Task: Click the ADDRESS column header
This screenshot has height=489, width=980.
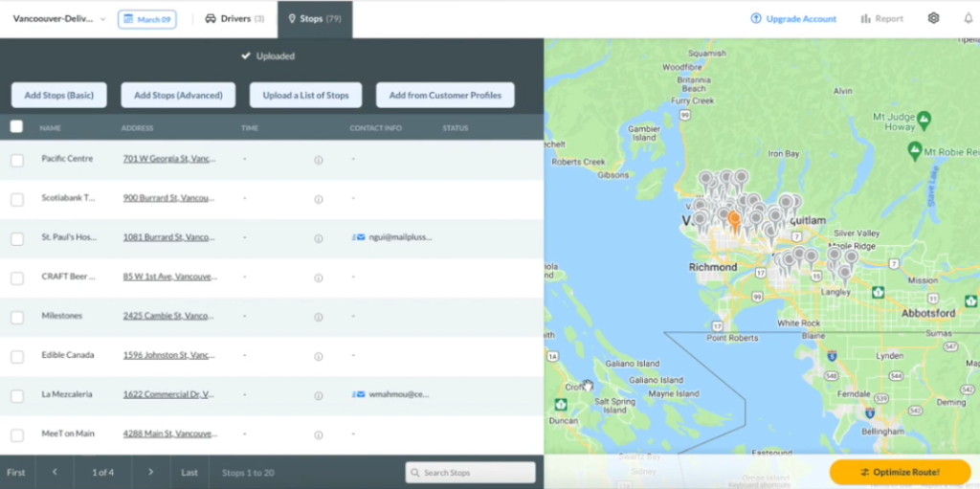Action: click(x=137, y=128)
